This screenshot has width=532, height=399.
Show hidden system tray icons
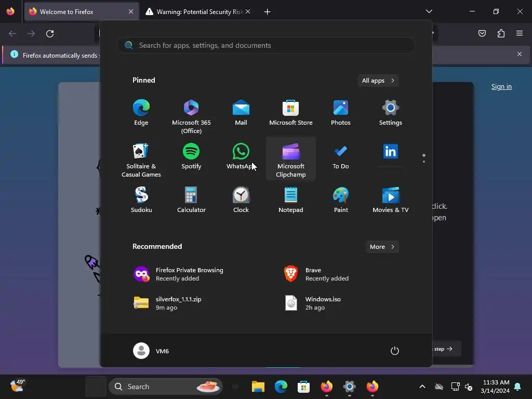422,387
